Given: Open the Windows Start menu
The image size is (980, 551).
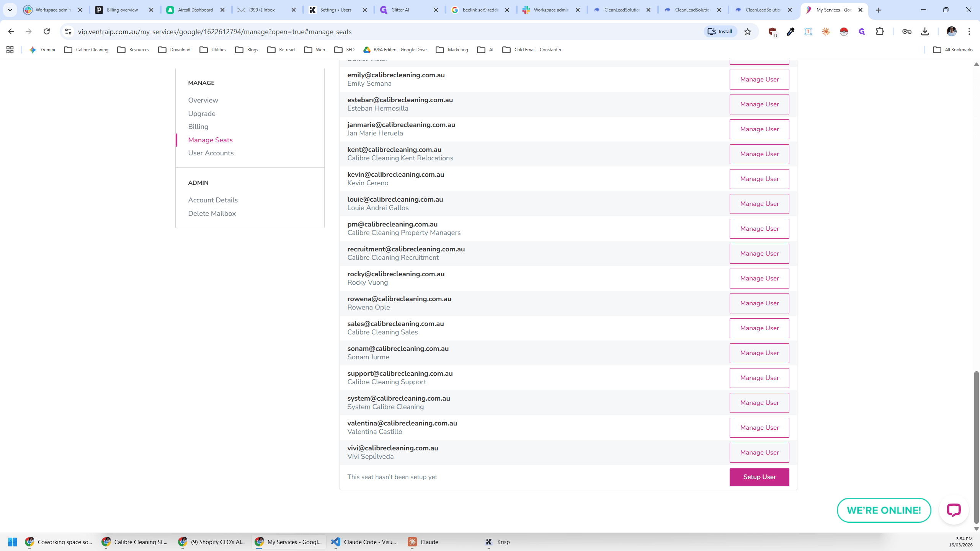Looking at the screenshot, I should pyautogui.click(x=12, y=542).
